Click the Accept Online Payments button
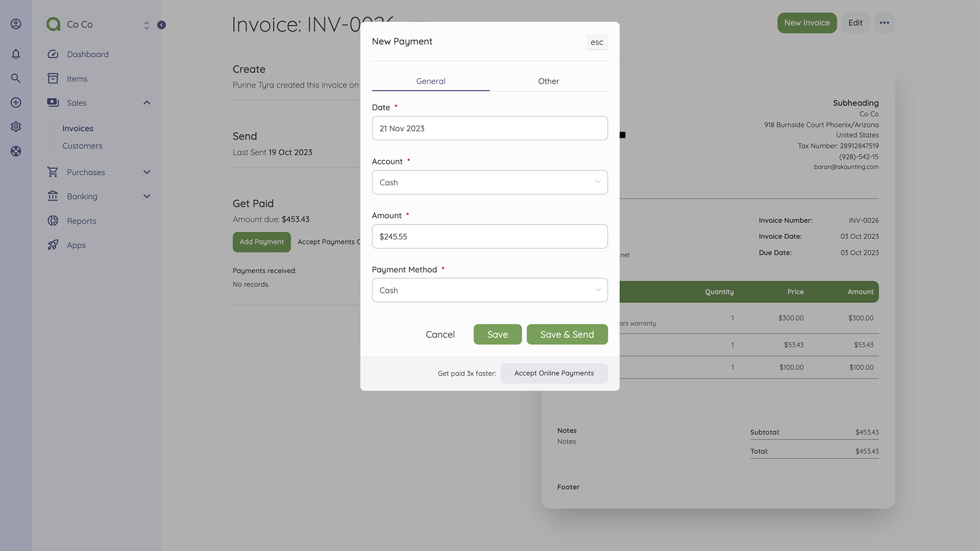Screen dimensions: 980x551 click(x=554, y=373)
